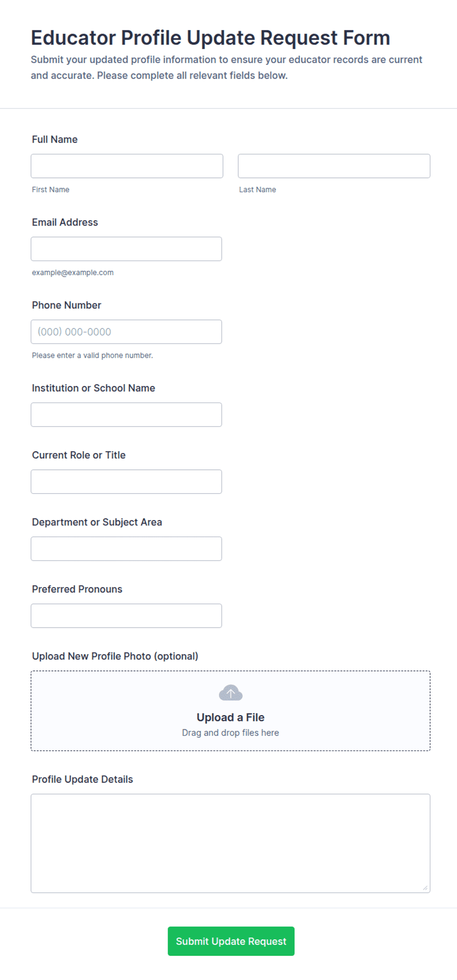Submit the form with Submit Update Request

coord(231,941)
